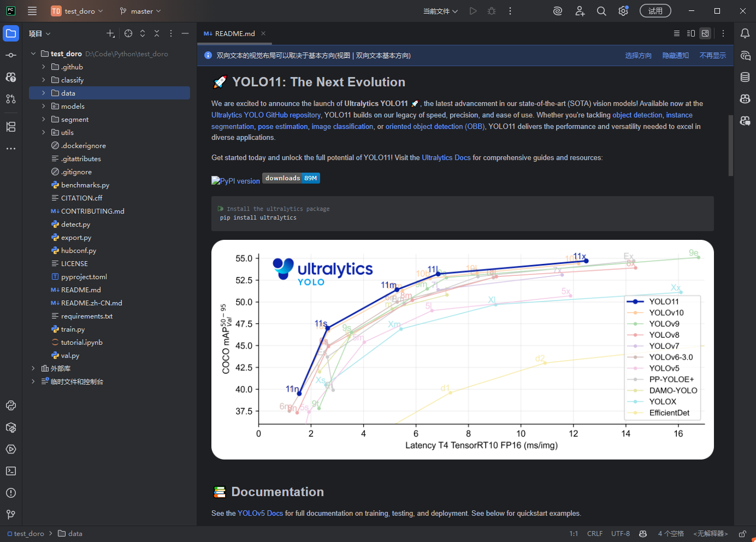Click the editor vertical scrollbar
Image resolution: width=756 pixels, height=542 pixels.
tap(731, 145)
